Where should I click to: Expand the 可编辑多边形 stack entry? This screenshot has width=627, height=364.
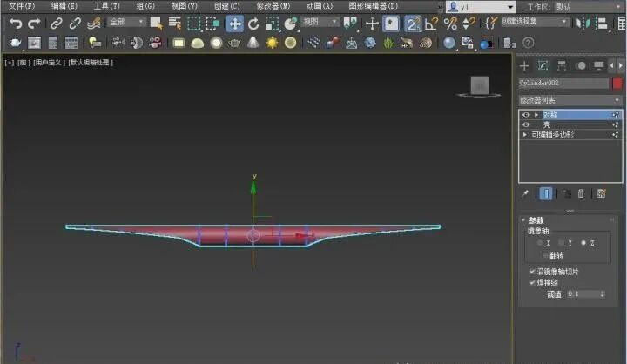coord(525,135)
